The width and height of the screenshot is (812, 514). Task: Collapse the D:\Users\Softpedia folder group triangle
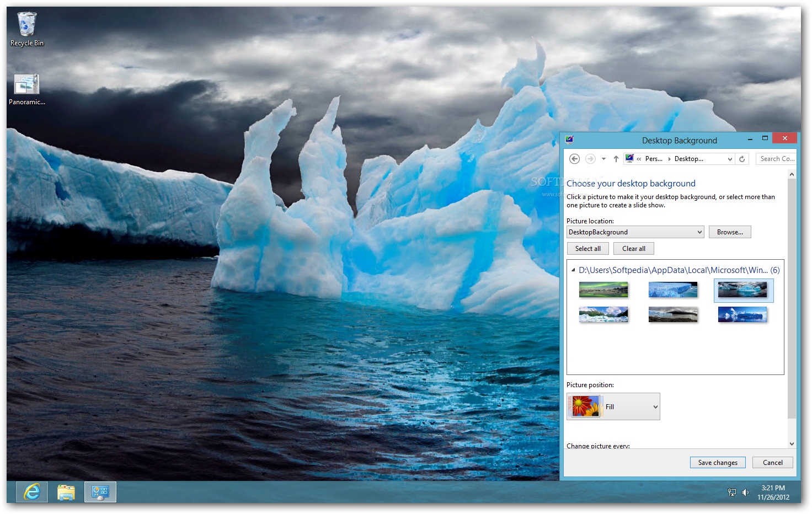click(x=573, y=270)
